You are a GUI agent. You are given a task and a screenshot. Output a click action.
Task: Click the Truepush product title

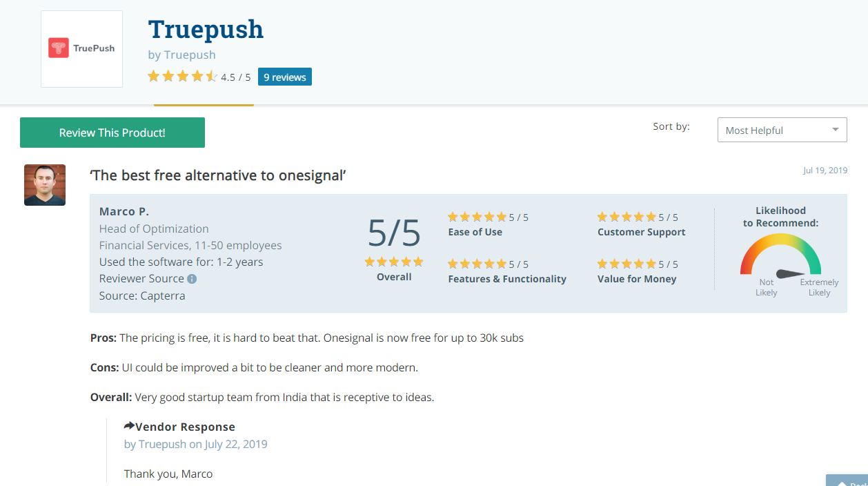[206, 29]
